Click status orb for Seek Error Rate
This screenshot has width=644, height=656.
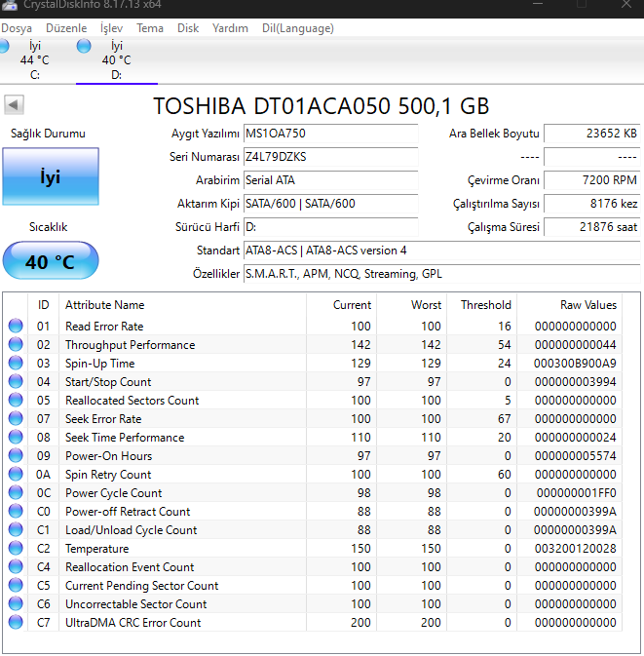click(16, 418)
